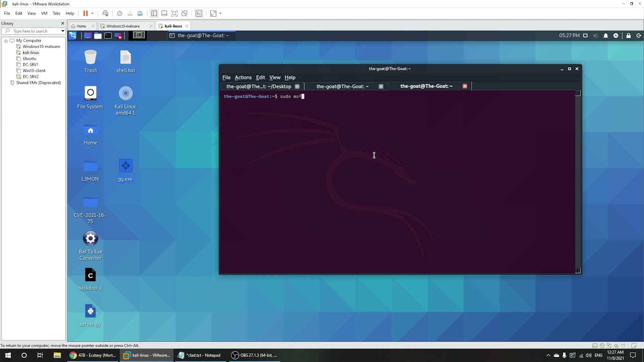
Task: Click the Kali panel clock 05:27 PM
Action: pos(570,36)
